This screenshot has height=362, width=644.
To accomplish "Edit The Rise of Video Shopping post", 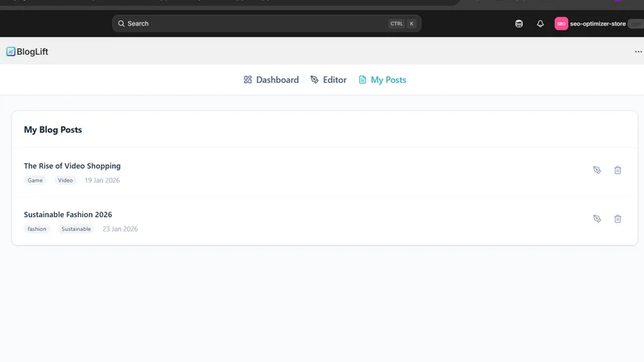I will pyautogui.click(x=597, y=170).
